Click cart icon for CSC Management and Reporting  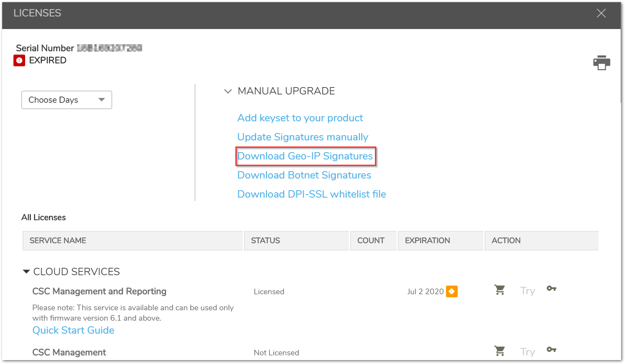point(500,290)
